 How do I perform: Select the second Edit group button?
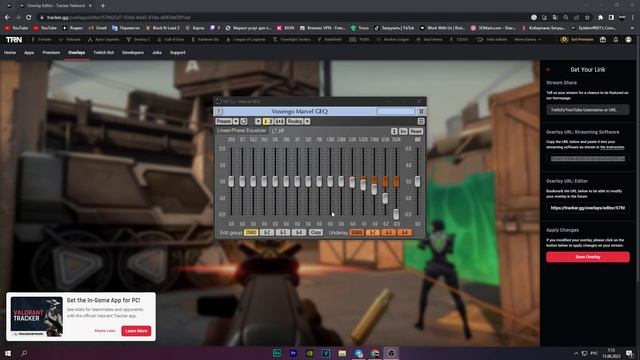click(x=267, y=232)
